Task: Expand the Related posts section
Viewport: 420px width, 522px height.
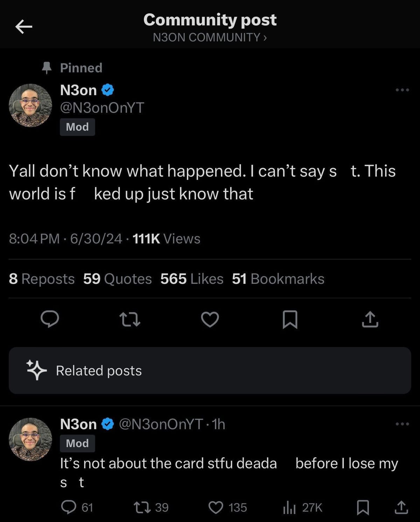Action: [210, 370]
